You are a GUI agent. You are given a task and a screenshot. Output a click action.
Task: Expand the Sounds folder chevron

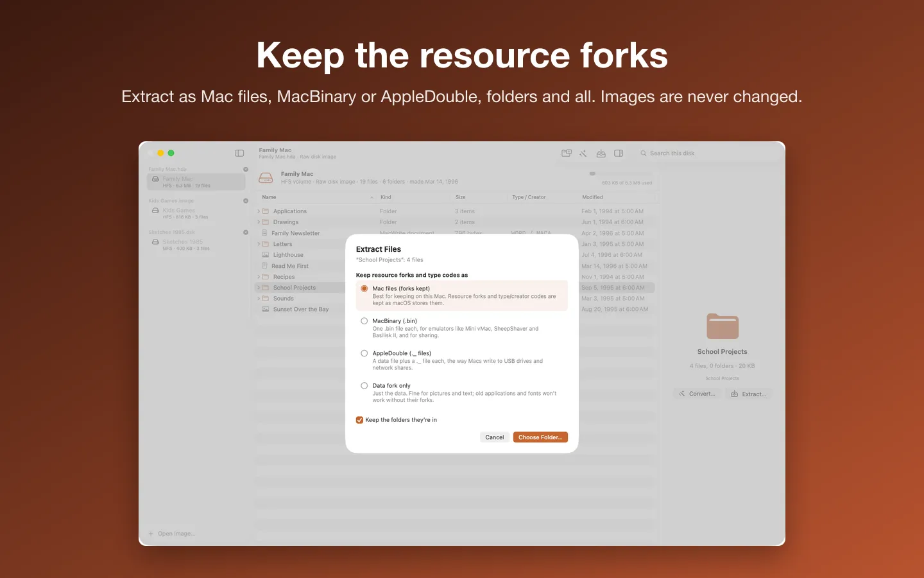[259, 299]
